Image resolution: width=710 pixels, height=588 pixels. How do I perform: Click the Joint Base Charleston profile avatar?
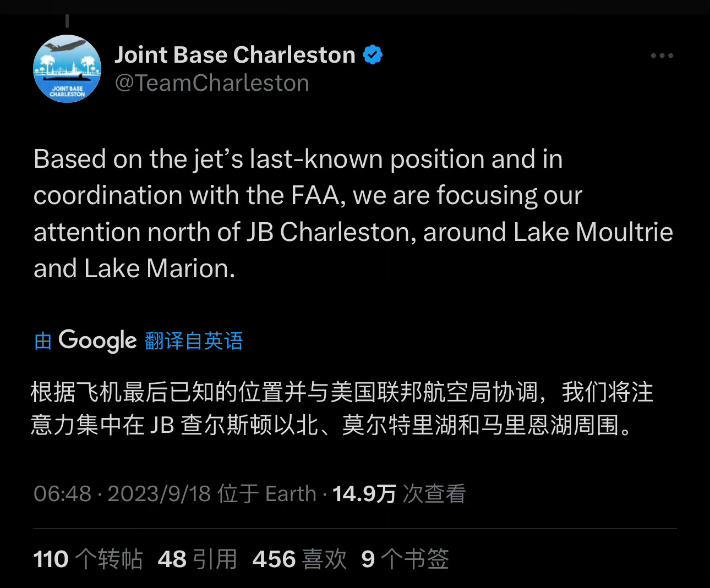point(67,69)
